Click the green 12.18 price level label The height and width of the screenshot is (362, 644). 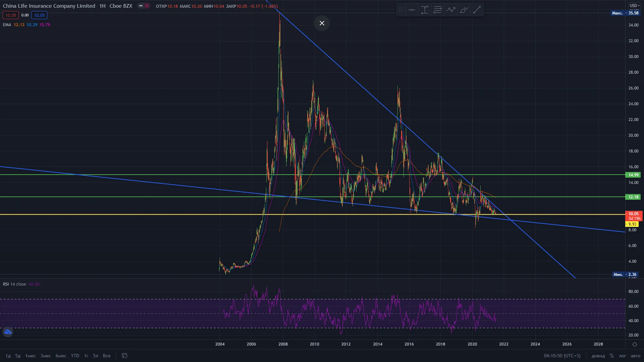click(633, 197)
